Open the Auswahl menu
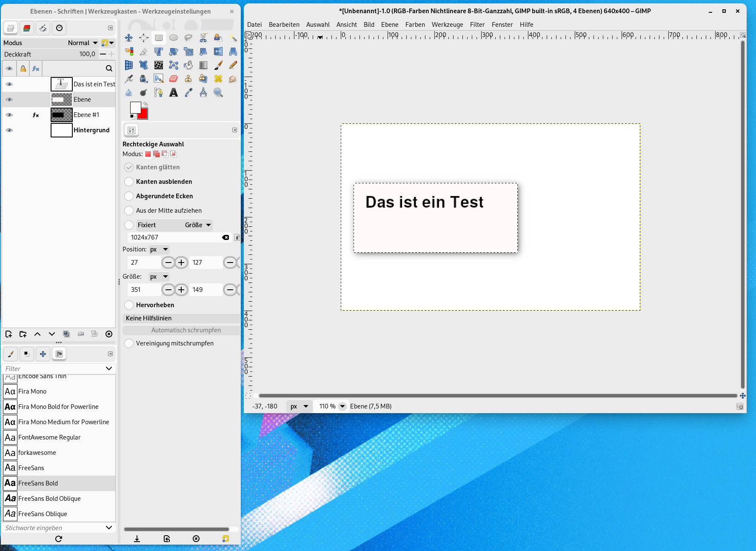Viewport: 756px width, 551px height. 318,25
